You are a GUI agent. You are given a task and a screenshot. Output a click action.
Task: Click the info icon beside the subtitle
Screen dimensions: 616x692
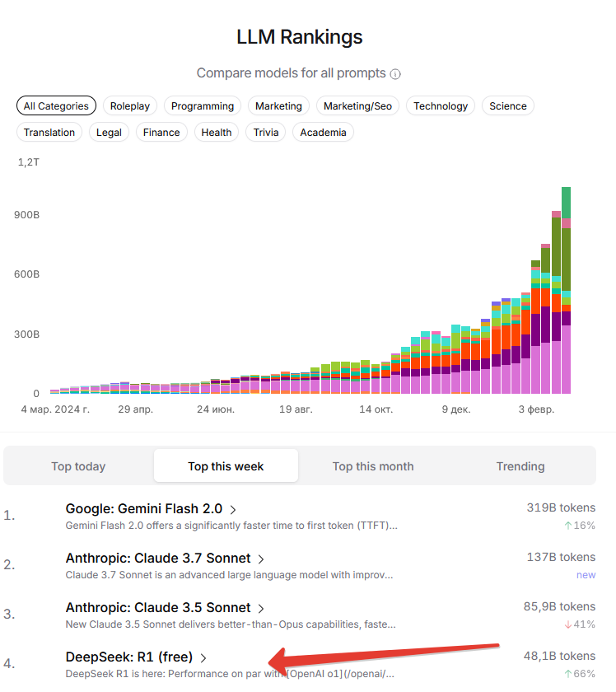(395, 73)
